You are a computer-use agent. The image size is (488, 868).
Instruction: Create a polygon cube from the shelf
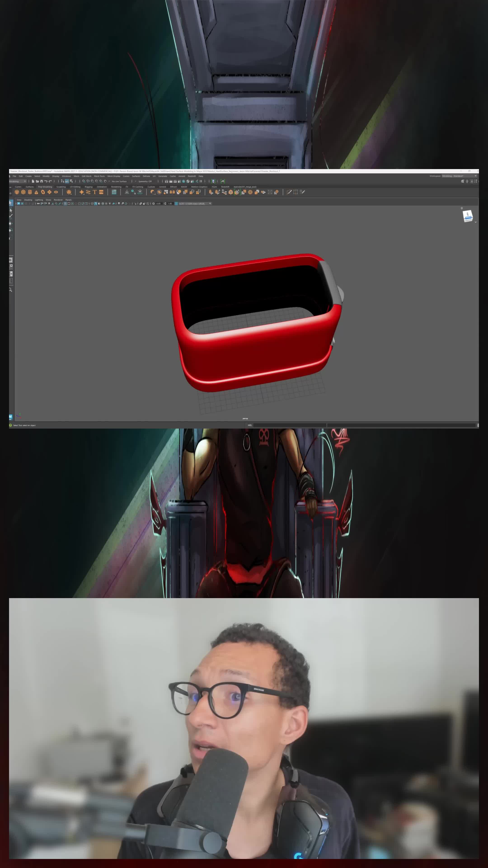coord(23,192)
